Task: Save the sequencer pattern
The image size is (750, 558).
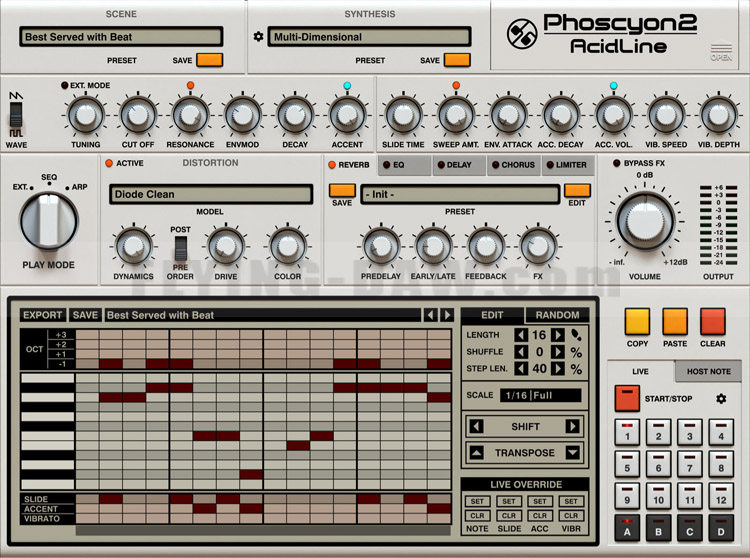Action: click(x=85, y=315)
